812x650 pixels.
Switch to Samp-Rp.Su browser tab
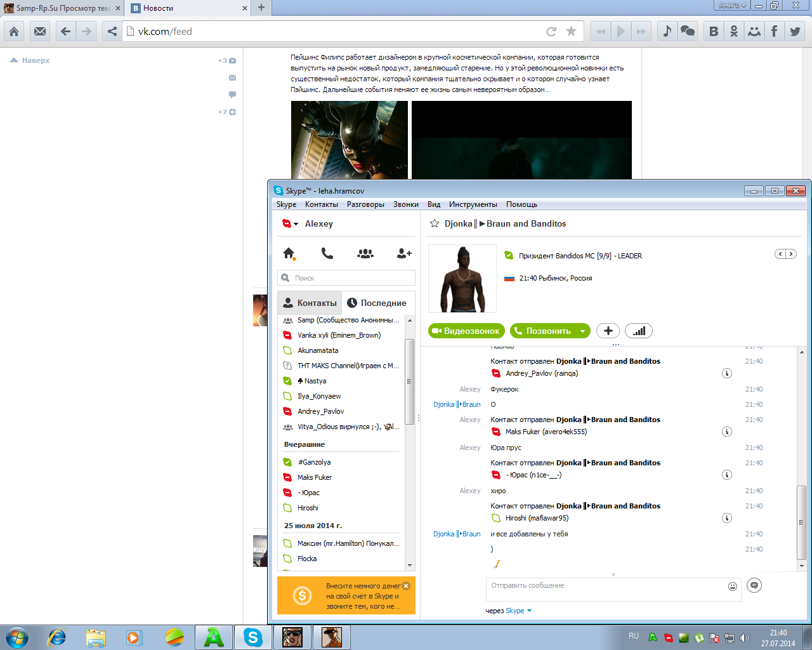62,8
